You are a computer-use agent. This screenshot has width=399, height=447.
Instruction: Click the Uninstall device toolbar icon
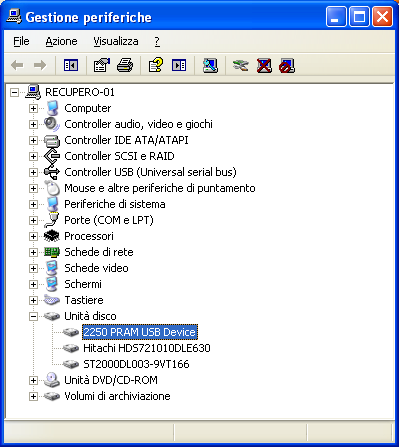264,65
